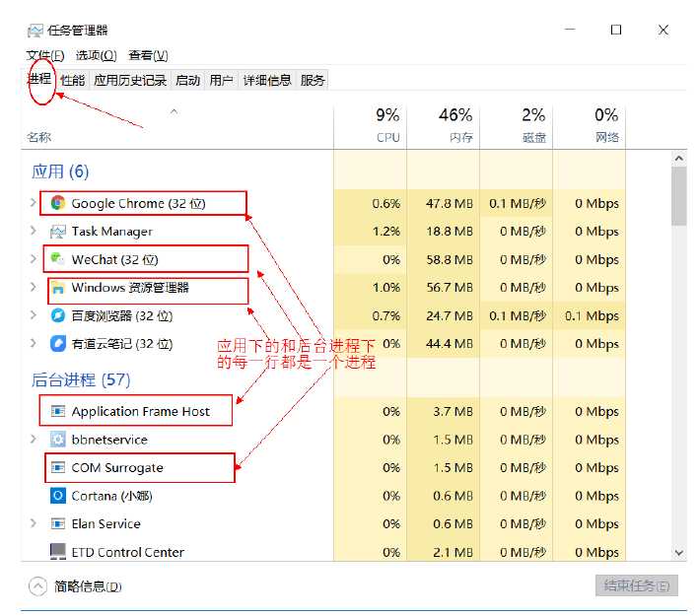Click the bbnetservice gear icon
This screenshot has width=699, height=616.
(x=58, y=439)
